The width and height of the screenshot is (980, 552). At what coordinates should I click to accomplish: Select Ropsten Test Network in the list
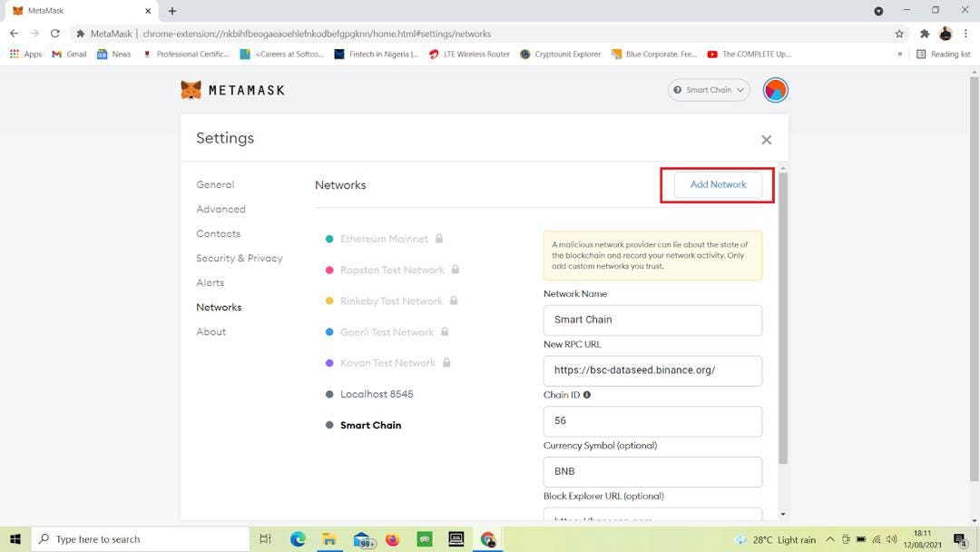(x=393, y=270)
